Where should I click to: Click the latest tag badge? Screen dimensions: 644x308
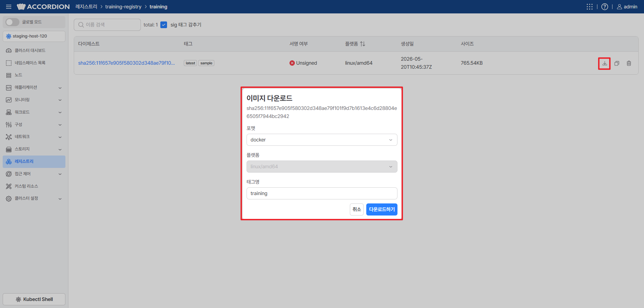coord(190,63)
